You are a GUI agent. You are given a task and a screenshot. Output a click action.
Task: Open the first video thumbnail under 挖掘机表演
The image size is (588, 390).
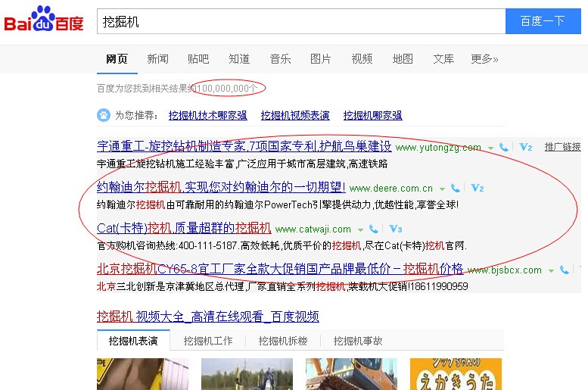[x=142, y=374]
